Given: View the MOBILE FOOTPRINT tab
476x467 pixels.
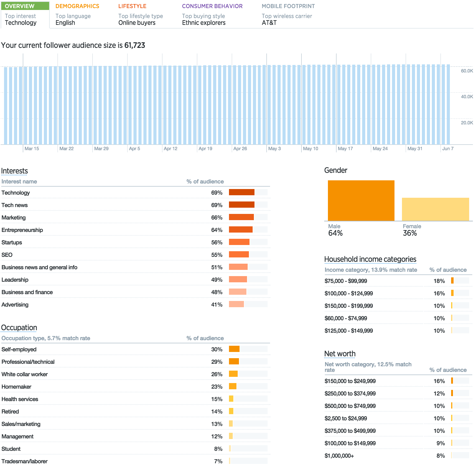Looking at the screenshot, I should pyautogui.click(x=289, y=6).
